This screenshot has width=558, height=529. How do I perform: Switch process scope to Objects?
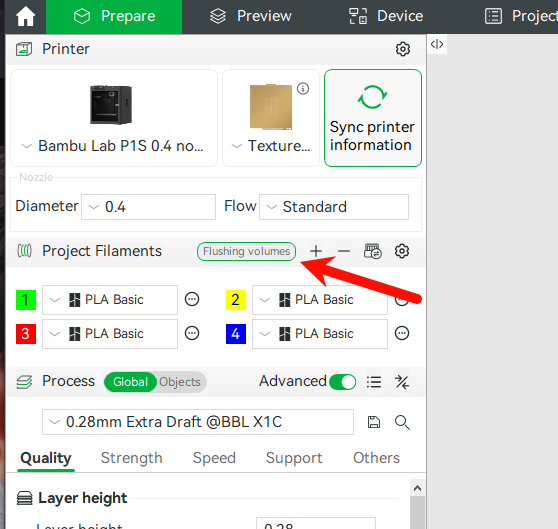(180, 382)
